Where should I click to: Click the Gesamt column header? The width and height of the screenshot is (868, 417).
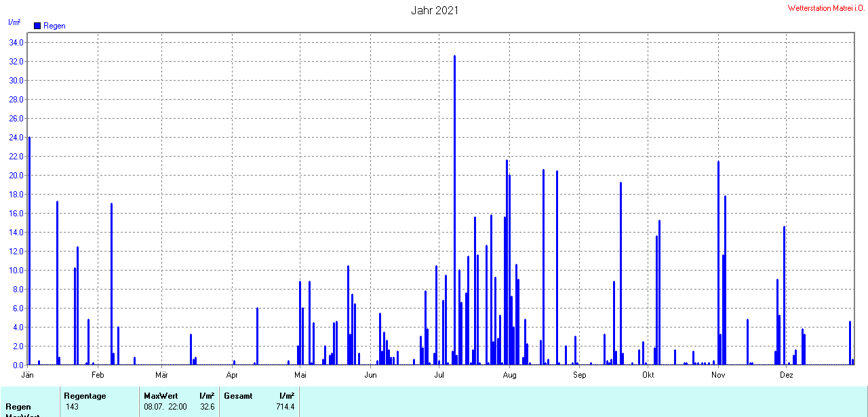point(238,396)
